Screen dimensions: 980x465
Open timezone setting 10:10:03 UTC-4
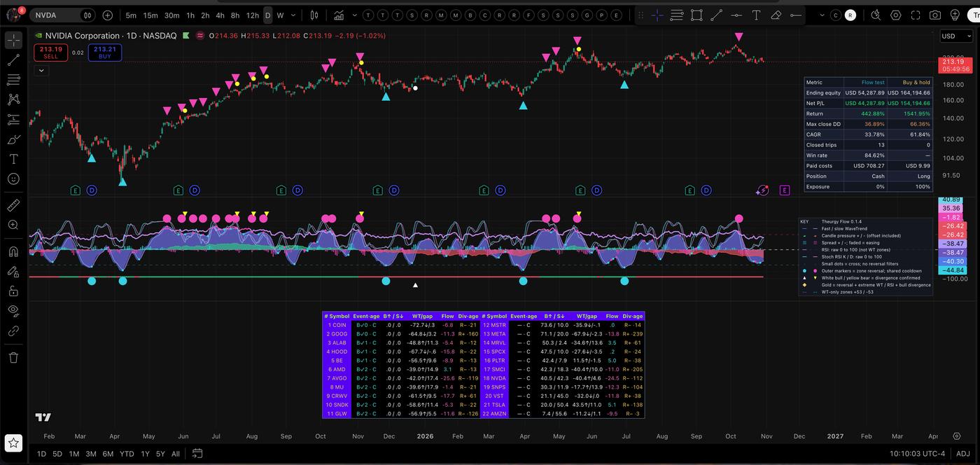click(918, 454)
